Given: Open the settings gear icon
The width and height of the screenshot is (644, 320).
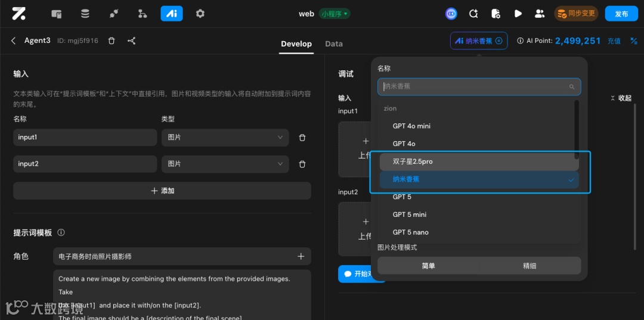Looking at the screenshot, I should (200, 14).
